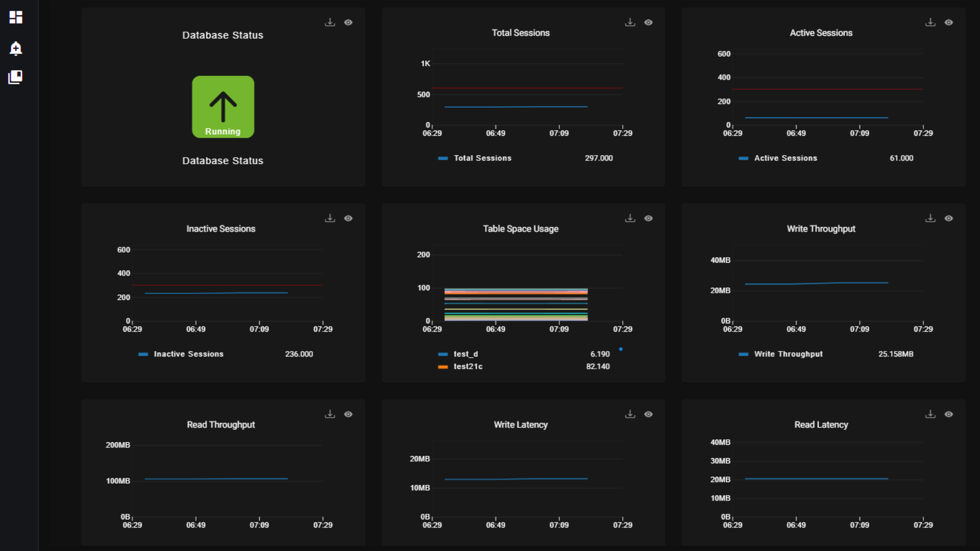The image size is (980, 551).
Task: Click the red threshold line in Total Sessions chart
Action: tap(527, 88)
